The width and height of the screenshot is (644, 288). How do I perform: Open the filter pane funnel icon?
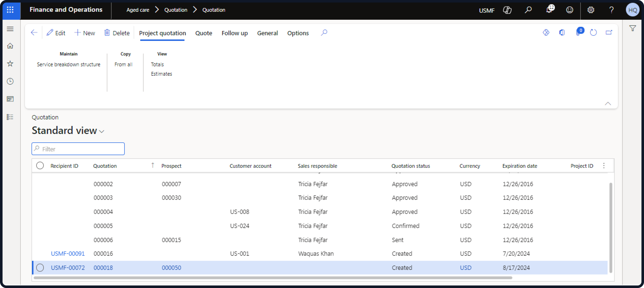pos(633,28)
